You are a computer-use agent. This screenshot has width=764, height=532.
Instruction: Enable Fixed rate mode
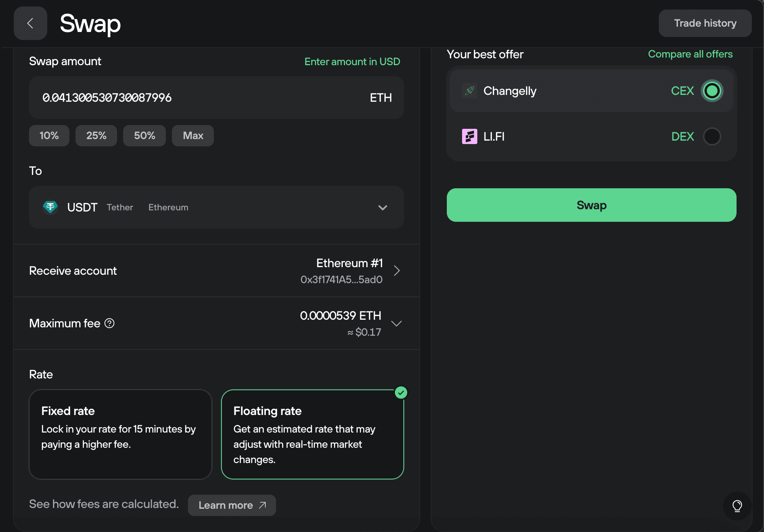tap(120, 434)
